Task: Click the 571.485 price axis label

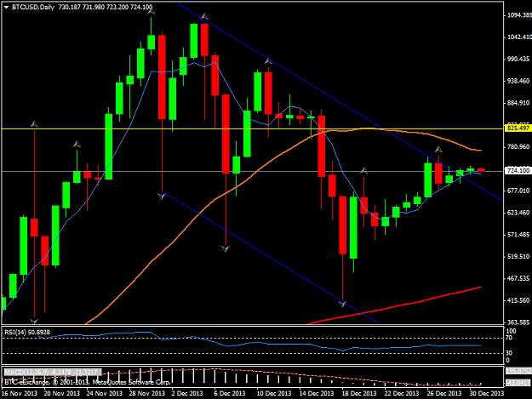Action: (518, 235)
